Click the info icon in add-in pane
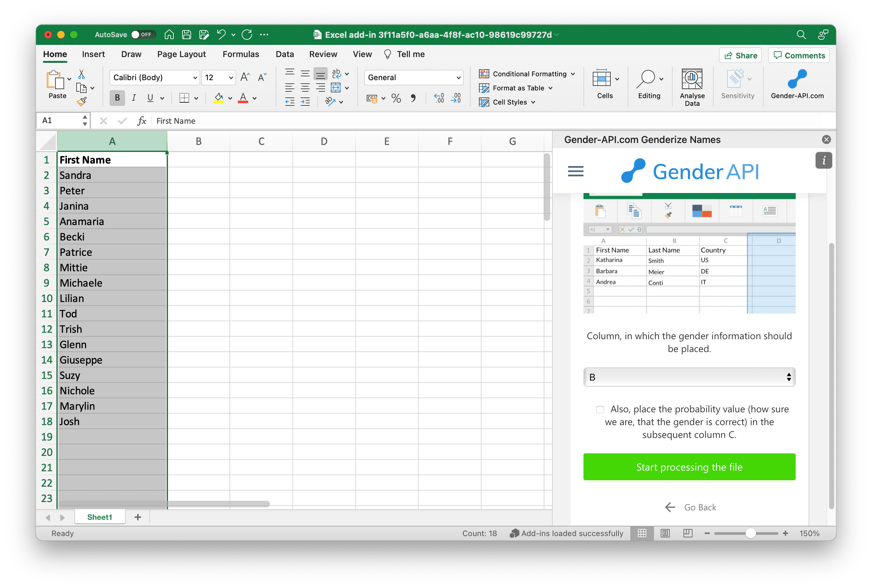This screenshot has height=588, width=872. pos(823,161)
